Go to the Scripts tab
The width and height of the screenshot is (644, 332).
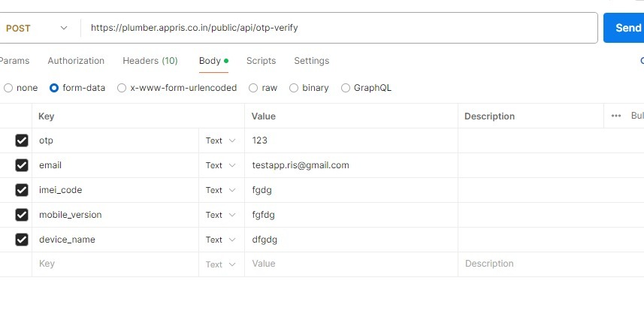click(x=261, y=61)
